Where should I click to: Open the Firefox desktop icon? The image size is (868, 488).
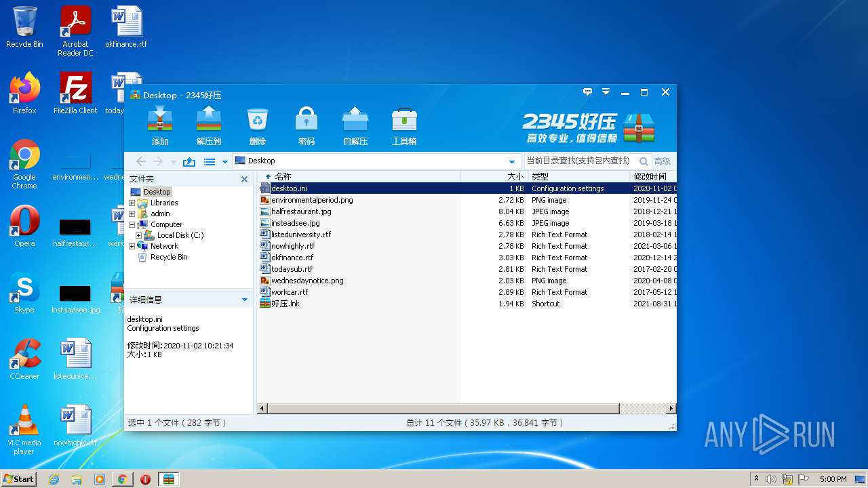tap(24, 94)
